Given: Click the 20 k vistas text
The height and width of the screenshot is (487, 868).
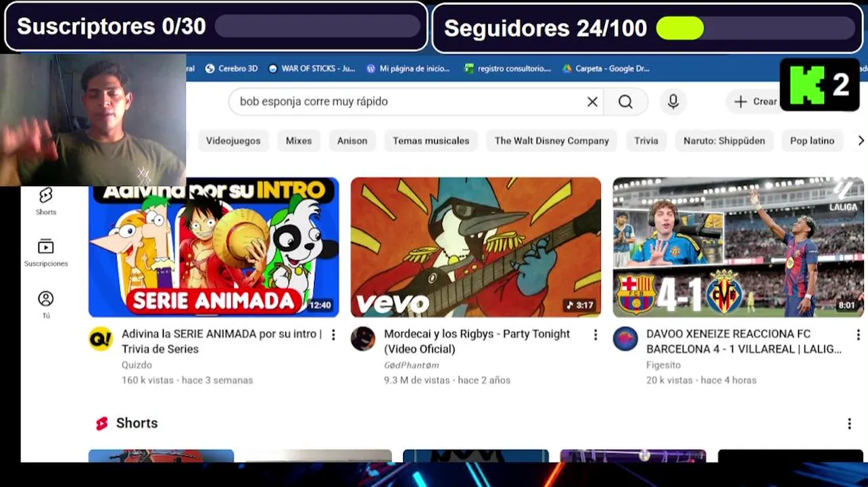Looking at the screenshot, I should click(x=669, y=380).
